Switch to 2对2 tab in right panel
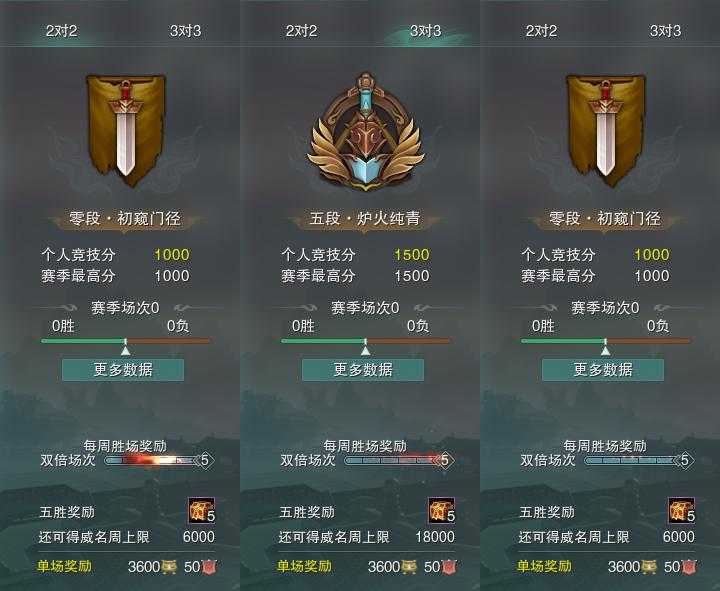This screenshot has width=720, height=591. [x=541, y=31]
